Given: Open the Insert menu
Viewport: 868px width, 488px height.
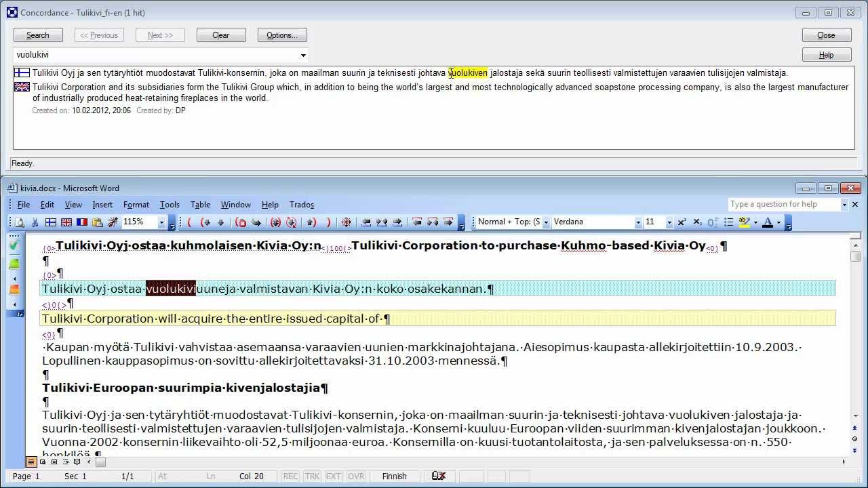Looking at the screenshot, I should coord(102,205).
